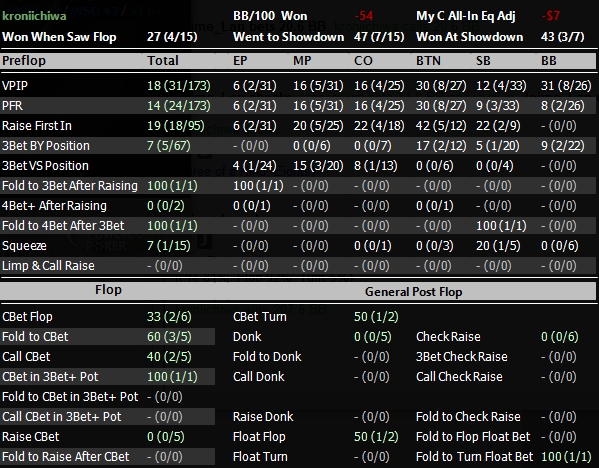Select the Fold to CBet stat row

tap(107, 337)
